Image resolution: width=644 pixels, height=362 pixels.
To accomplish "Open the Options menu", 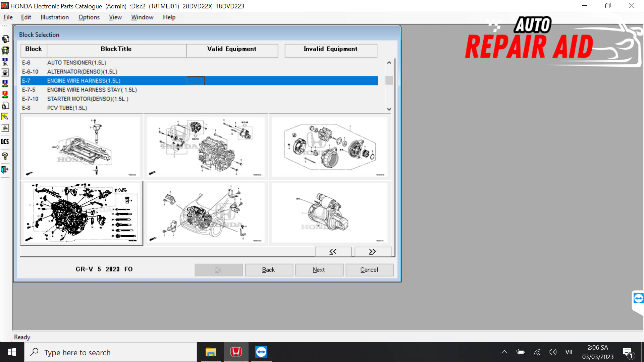I will pyautogui.click(x=89, y=17).
